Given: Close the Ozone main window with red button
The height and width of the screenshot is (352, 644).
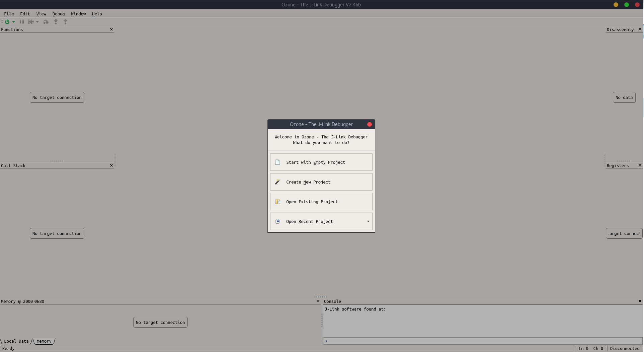Looking at the screenshot, I should point(637,5).
